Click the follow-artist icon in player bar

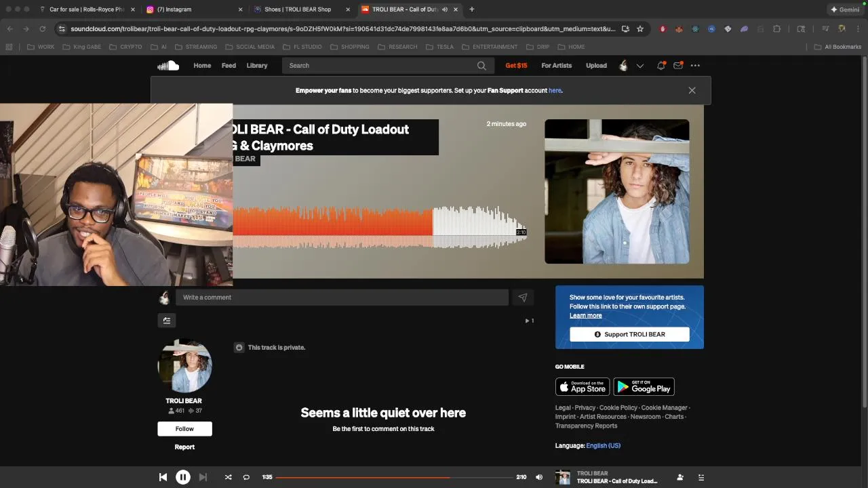tap(680, 477)
